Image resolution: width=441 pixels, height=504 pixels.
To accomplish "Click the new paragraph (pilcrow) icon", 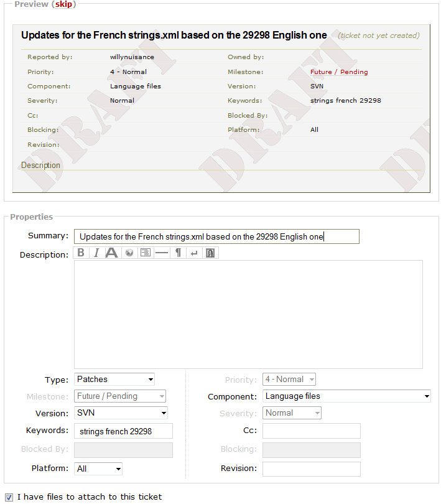I will tap(178, 253).
